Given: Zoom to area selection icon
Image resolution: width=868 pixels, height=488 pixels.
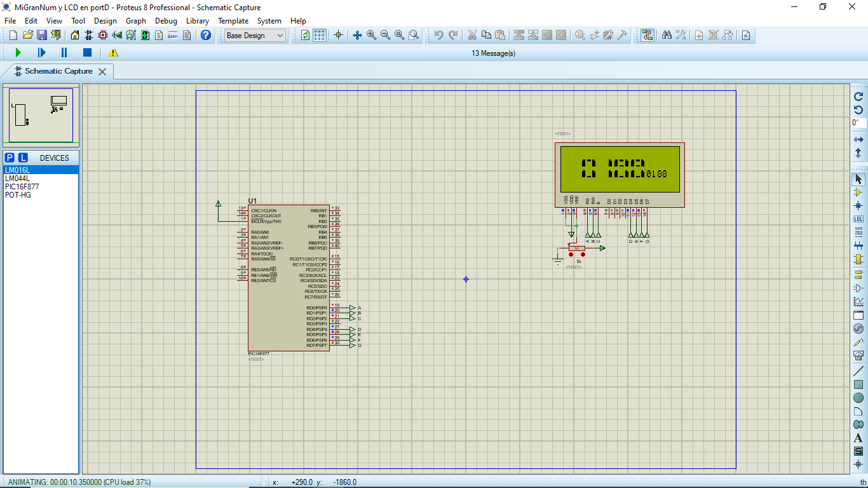Looking at the screenshot, I should [414, 36].
